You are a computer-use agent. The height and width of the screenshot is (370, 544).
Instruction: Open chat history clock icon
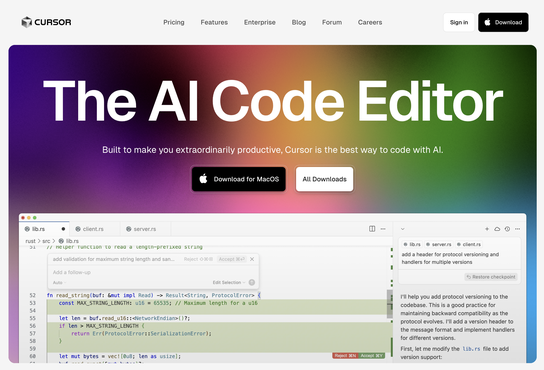pos(507,229)
